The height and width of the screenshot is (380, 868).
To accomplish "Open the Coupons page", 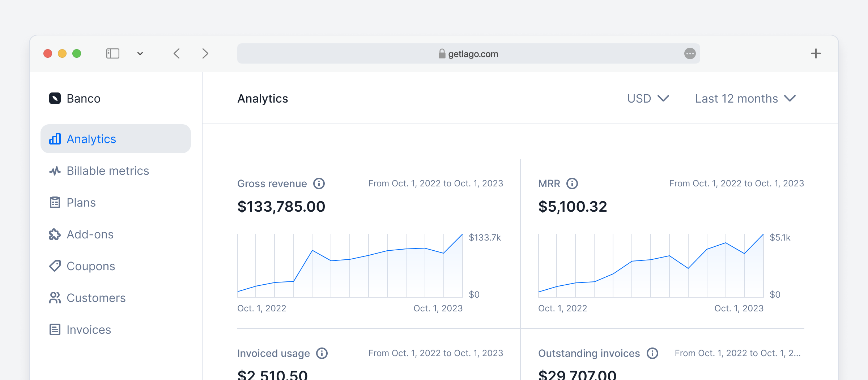I will coord(90,266).
